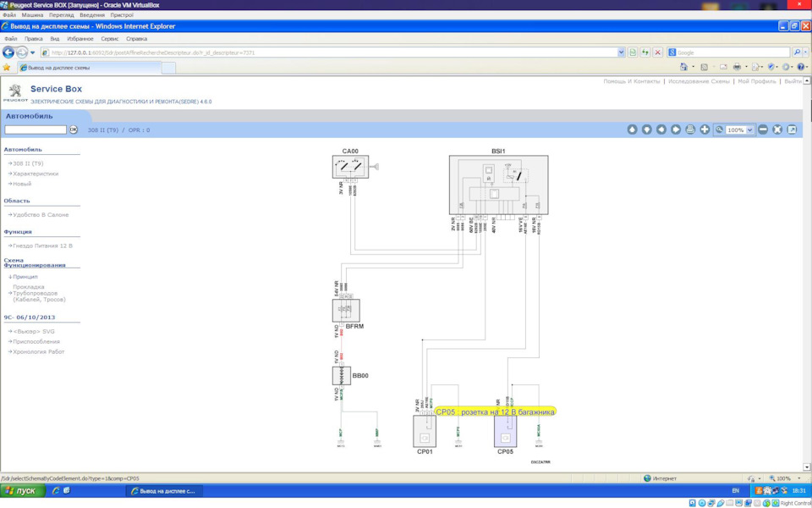Click the '308 II (T9)' sidebar link
This screenshot has height=508, width=812.
click(x=28, y=163)
